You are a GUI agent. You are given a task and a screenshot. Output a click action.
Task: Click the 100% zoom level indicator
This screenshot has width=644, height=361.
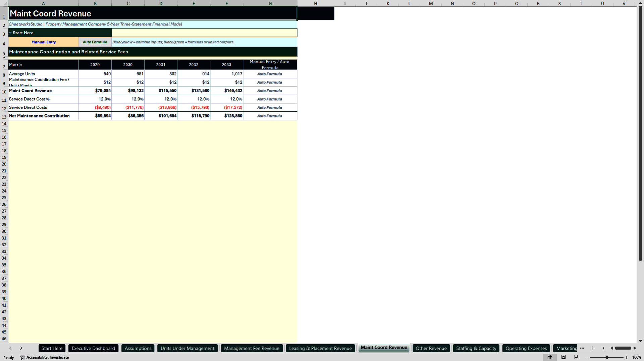pyautogui.click(x=637, y=357)
